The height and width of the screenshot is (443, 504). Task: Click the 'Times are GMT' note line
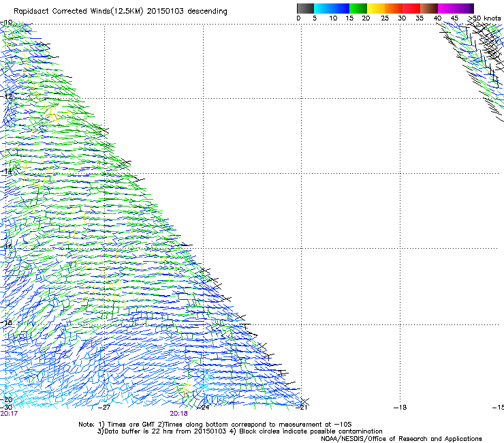215,425
